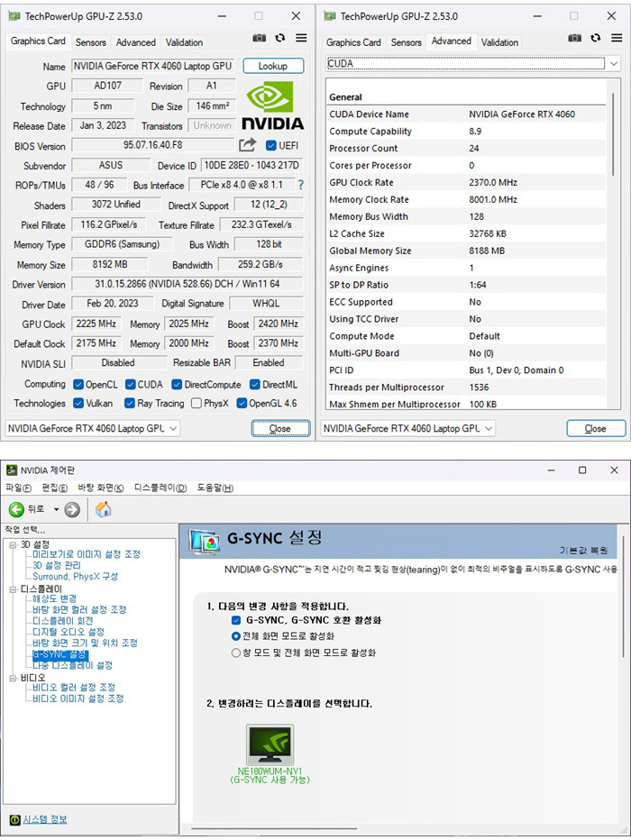631x840 pixels.
Task: Select Surround, PhysX 구성 tree item
Action: [x=75, y=577]
